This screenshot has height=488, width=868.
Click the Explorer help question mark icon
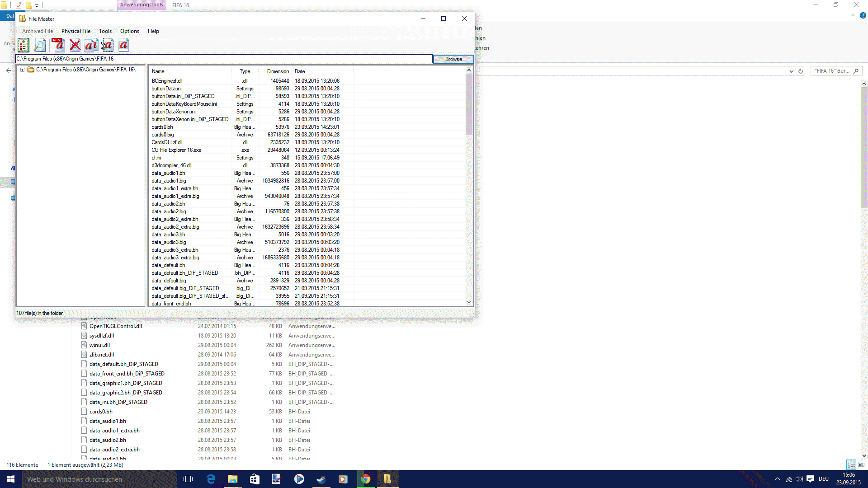coord(863,15)
